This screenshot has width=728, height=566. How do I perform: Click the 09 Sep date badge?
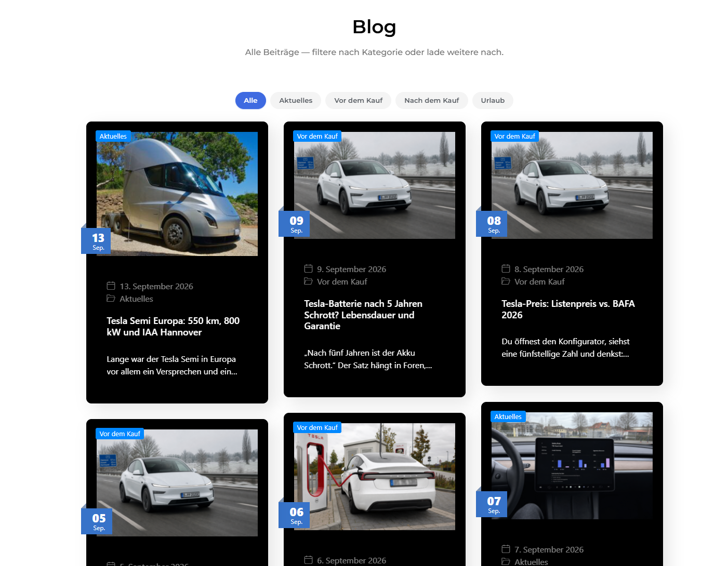[294, 224]
